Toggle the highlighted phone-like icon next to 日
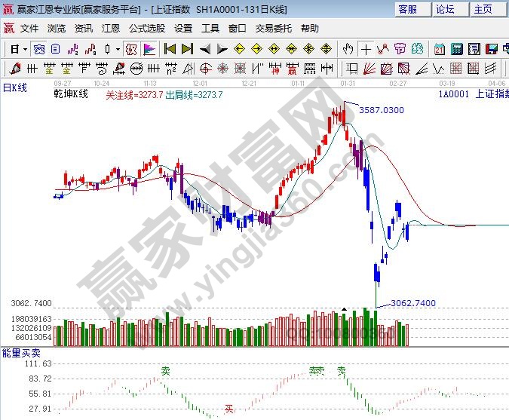This screenshot has width=509, height=420. tap(39, 49)
